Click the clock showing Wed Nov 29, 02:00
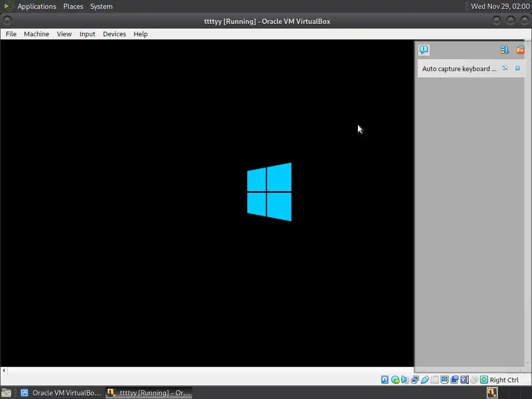Viewport: 532px width, 399px height. (x=500, y=6)
